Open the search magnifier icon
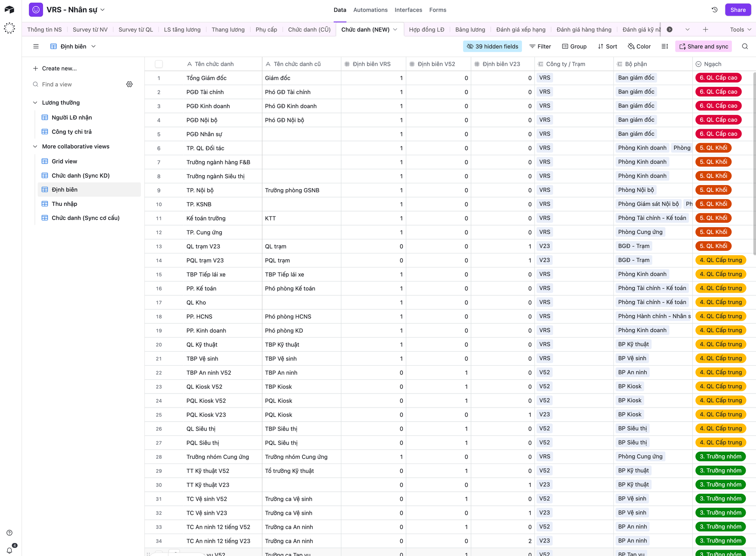756x556 pixels. tap(745, 46)
